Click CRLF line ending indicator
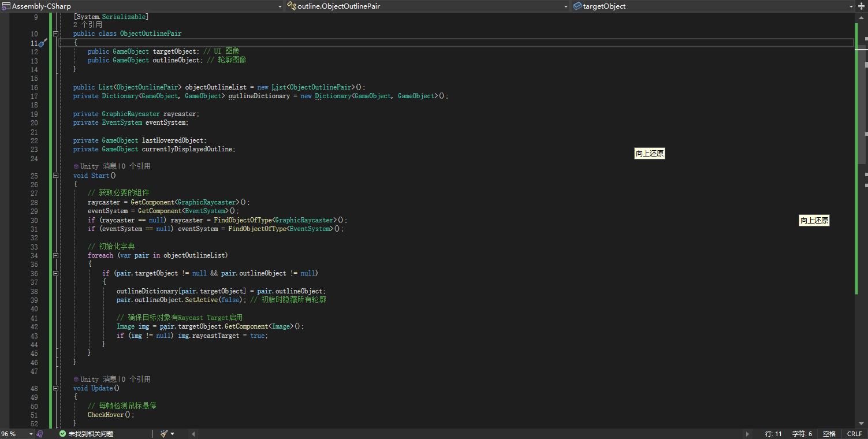Viewport: 868px width, 439px height. [854, 434]
